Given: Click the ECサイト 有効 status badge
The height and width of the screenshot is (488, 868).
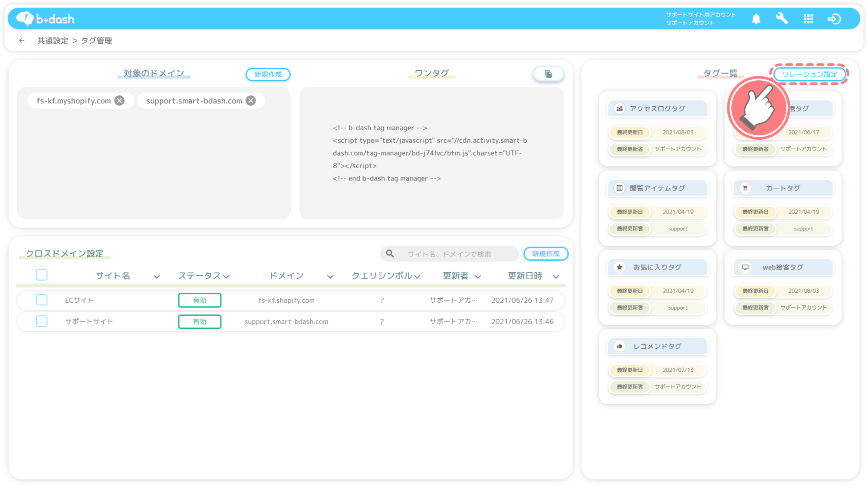Looking at the screenshot, I should tap(200, 300).
